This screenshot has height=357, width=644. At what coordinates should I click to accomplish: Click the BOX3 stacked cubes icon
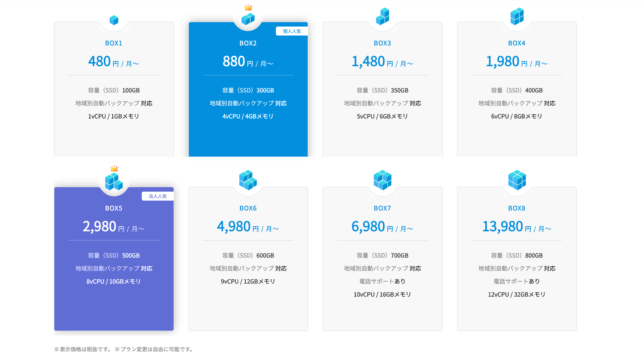382,17
